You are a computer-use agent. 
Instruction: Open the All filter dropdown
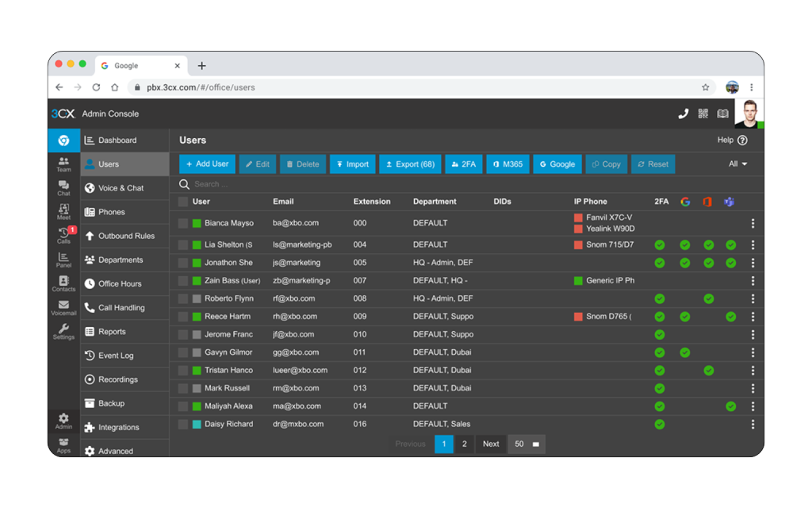(737, 164)
